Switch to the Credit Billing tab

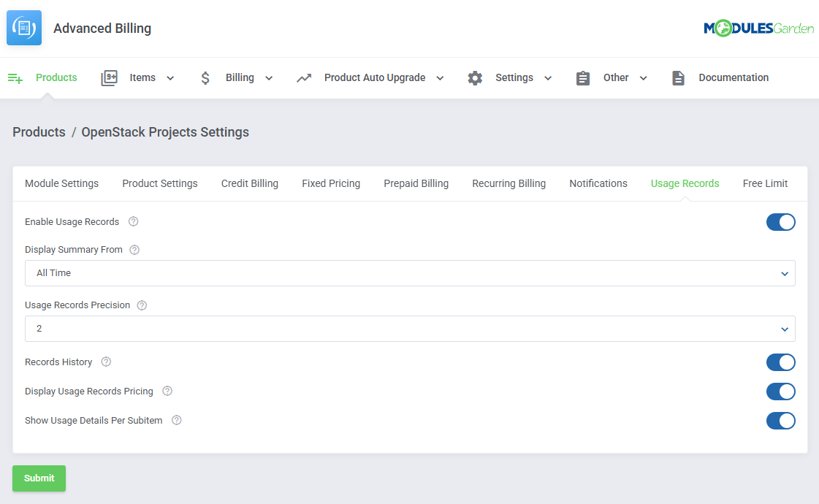click(250, 183)
